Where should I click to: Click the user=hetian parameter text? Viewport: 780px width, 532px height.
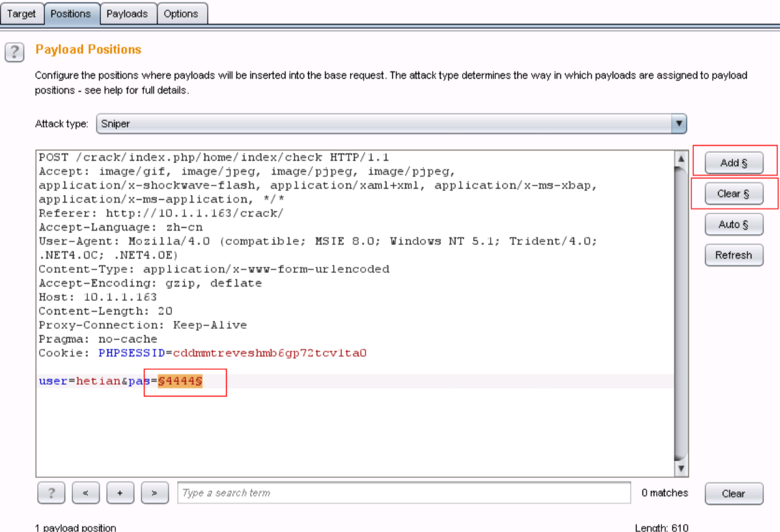[79, 381]
